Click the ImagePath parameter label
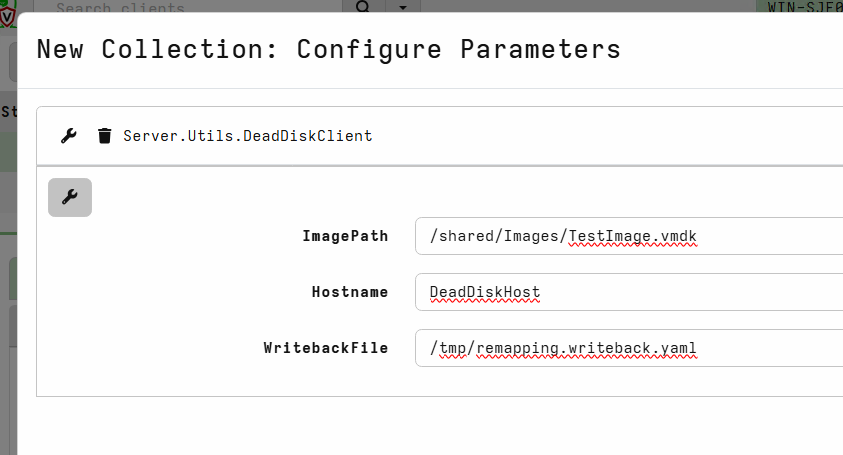Viewport: 843px width, 455px height. tap(345, 236)
